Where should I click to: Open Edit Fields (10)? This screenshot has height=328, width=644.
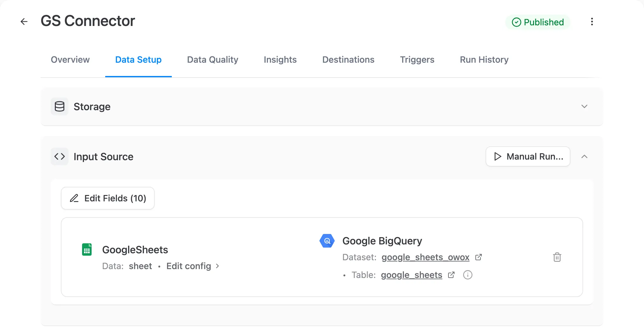click(108, 198)
